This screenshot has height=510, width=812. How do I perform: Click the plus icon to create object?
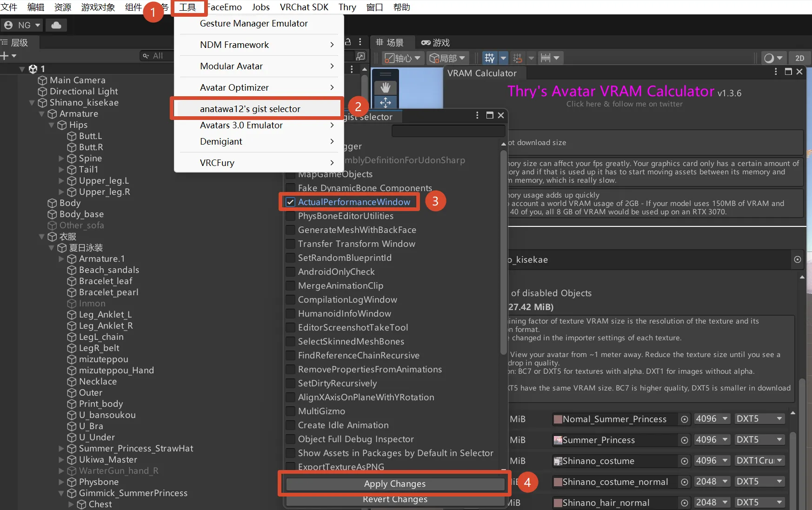pyautogui.click(x=5, y=56)
